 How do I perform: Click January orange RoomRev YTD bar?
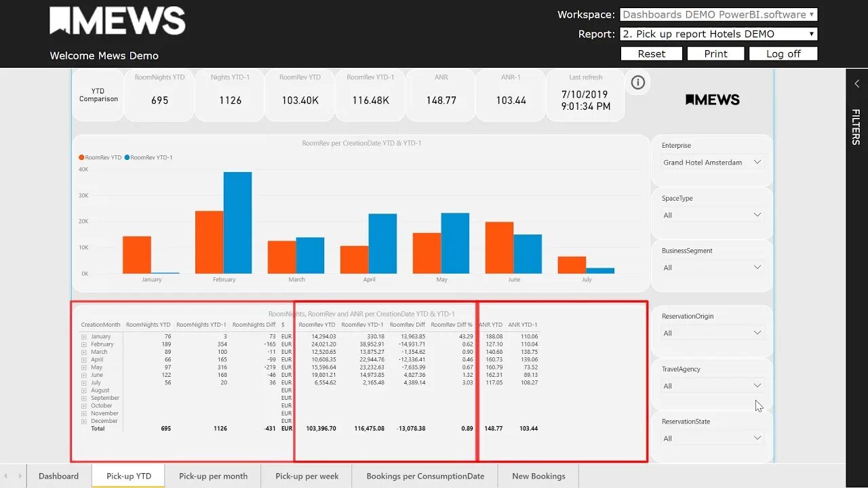pyautogui.click(x=137, y=255)
